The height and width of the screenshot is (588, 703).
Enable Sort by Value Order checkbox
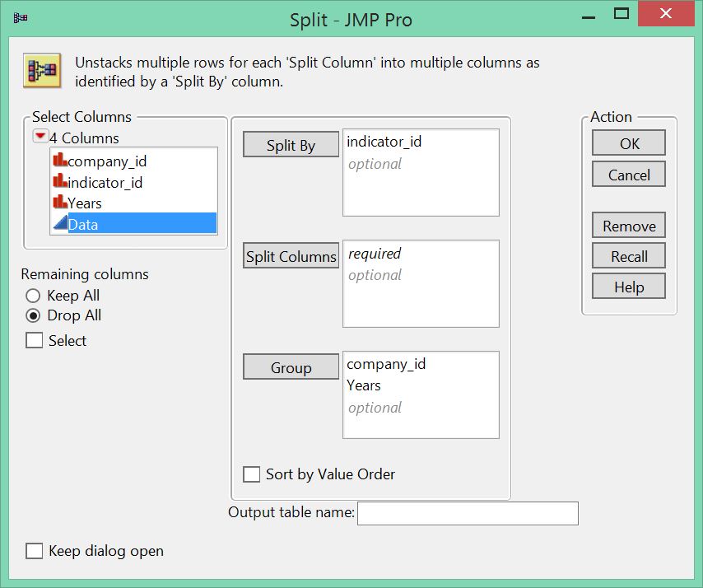251,474
